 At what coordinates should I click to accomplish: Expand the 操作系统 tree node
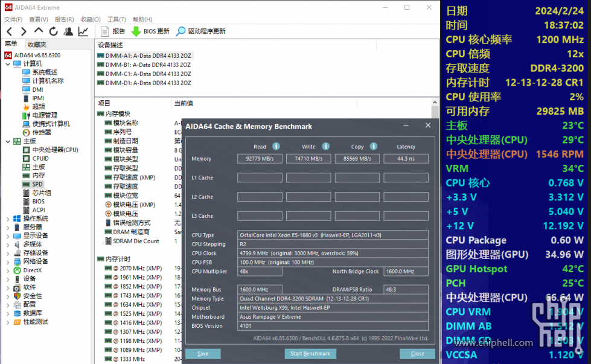[x=8, y=219]
